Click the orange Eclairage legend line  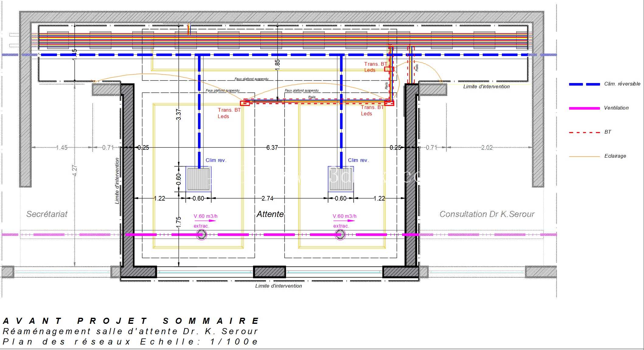pos(584,156)
